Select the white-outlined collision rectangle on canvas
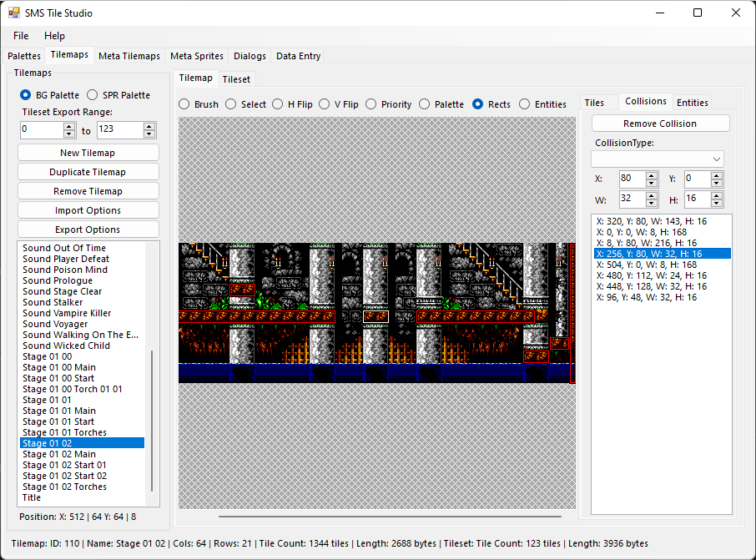Viewport: 756px width, 560px height. 375,316
